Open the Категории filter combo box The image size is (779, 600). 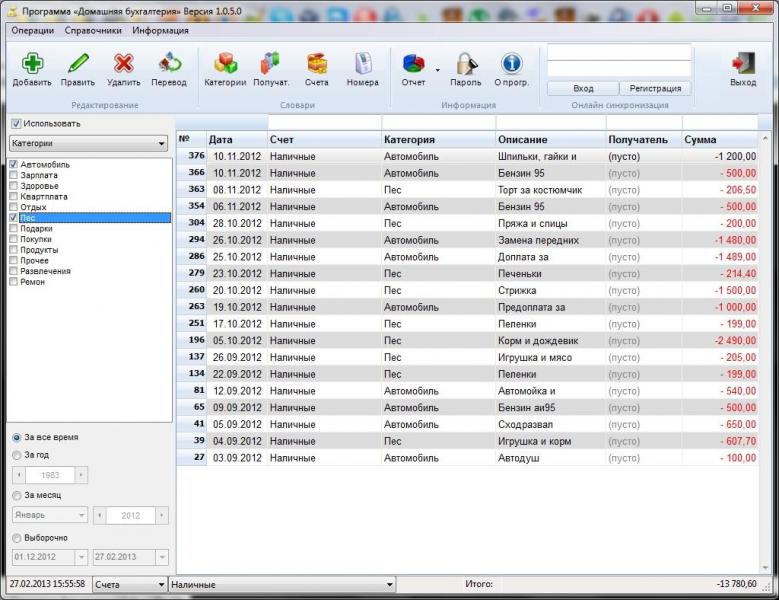tap(88, 143)
